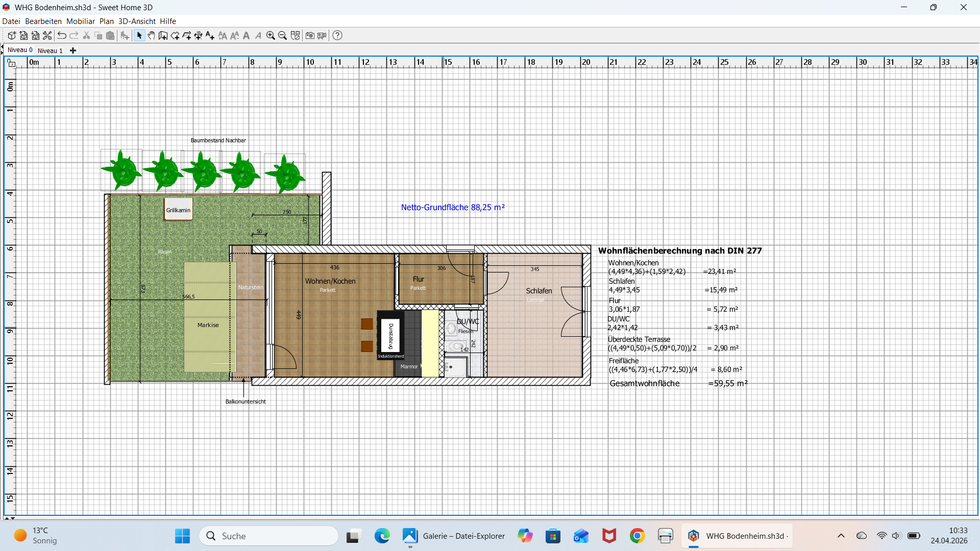The height and width of the screenshot is (551, 980).
Task: Click the create photo camera icon
Action: tap(310, 36)
